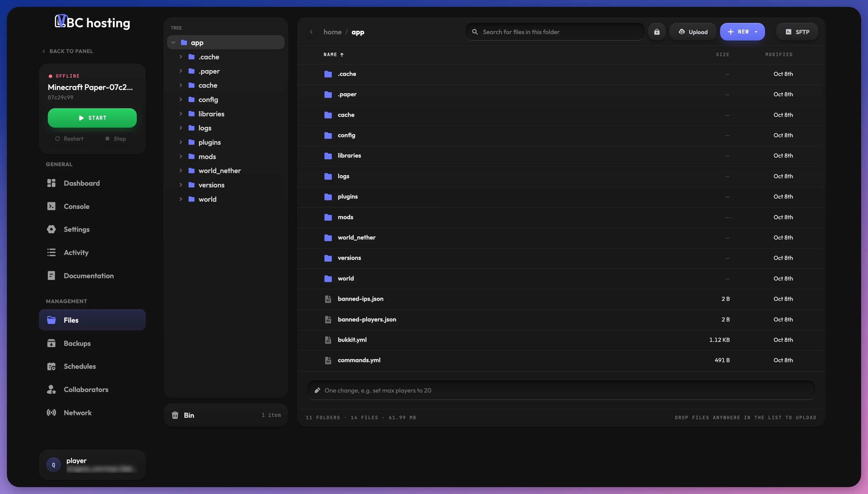Collapse the app folder in tree
The image size is (868, 494).
tap(173, 43)
